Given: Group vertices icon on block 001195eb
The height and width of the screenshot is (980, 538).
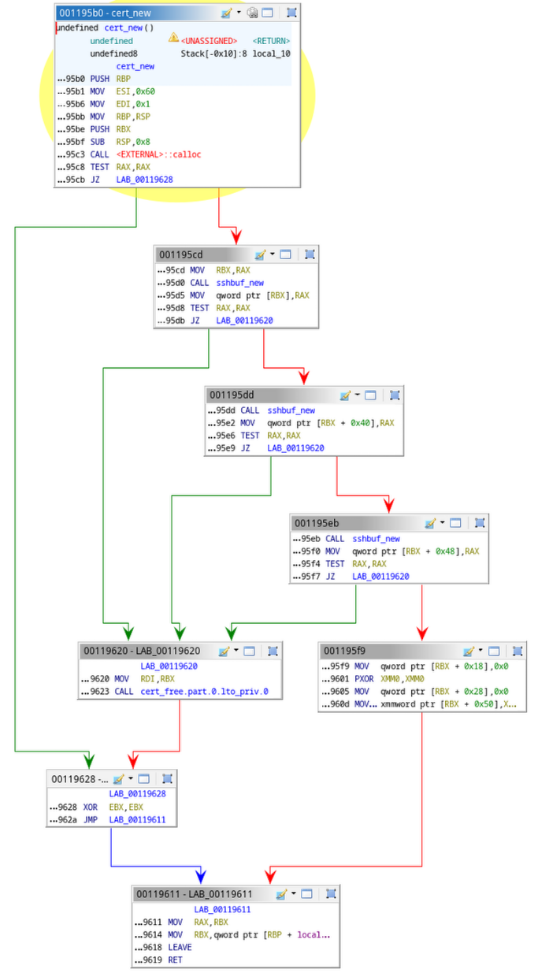Looking at the screenshot, I should tap(480, 523).
